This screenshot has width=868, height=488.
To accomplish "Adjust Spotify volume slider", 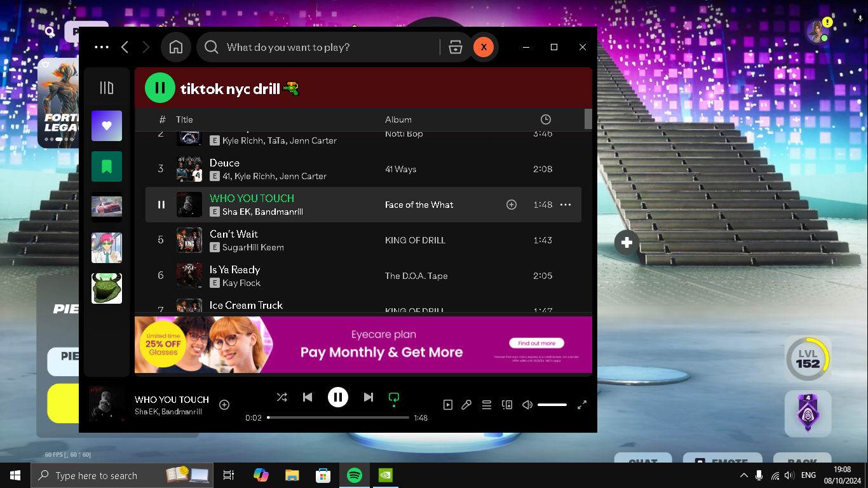I will (x=552, y=405).
